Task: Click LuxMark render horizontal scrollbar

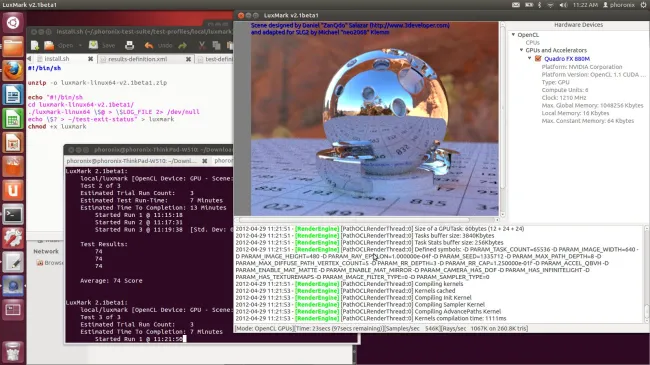Action: click(367, 220)
